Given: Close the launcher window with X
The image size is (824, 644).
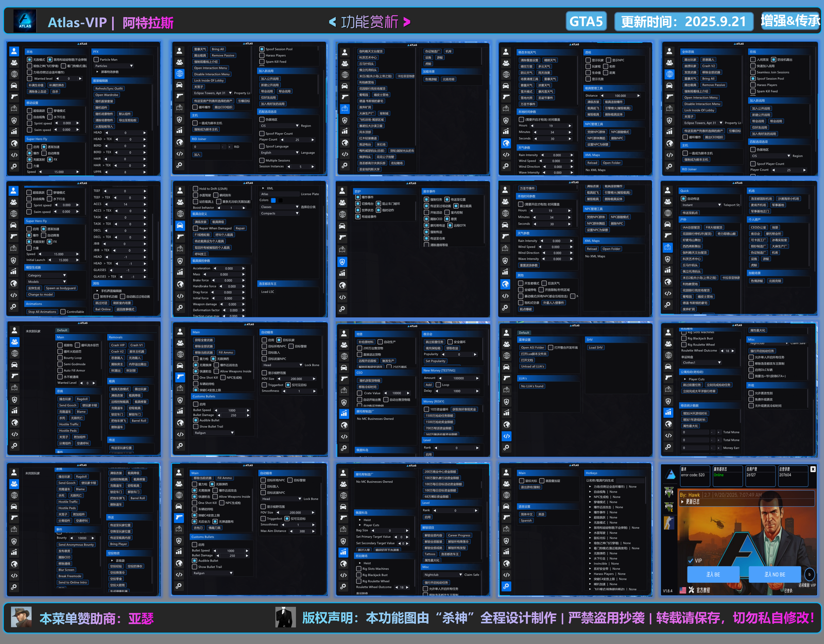Looking at the screenshot, I should (x=813, y=469).
